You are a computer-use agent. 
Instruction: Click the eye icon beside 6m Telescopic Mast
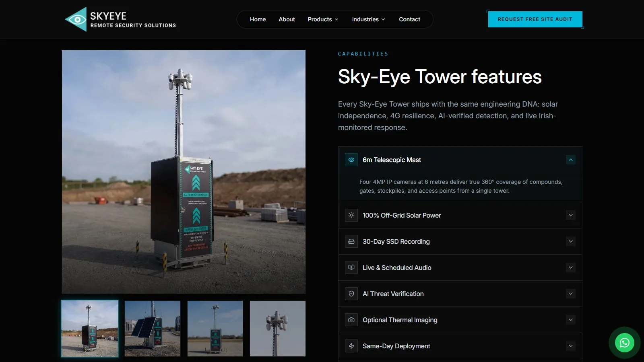[x=351, y=160]
